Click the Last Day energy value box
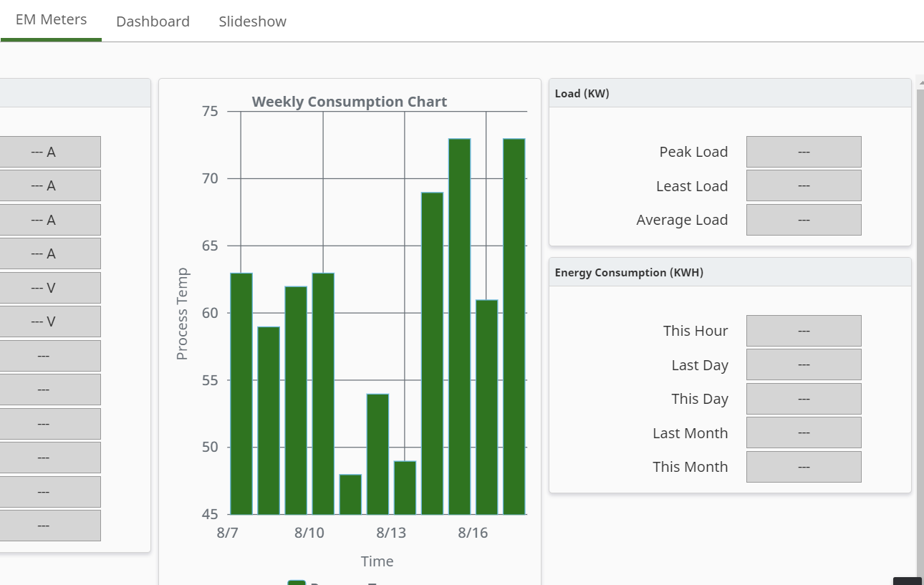The image size is (924, 585). pos(804,364)
